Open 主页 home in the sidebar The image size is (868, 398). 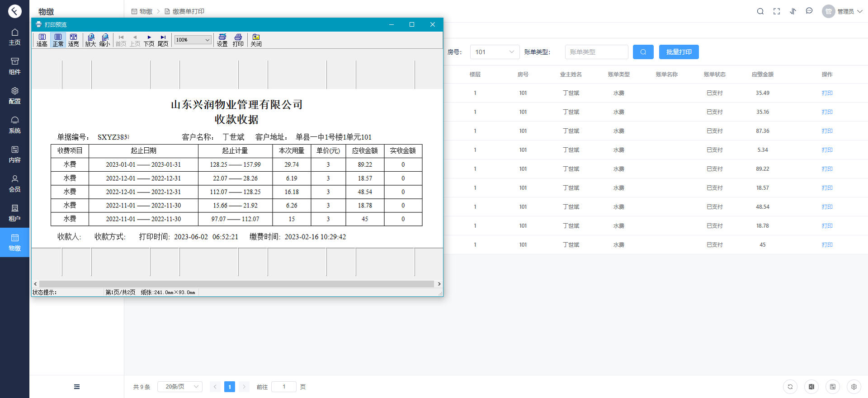tap(14, 37)
